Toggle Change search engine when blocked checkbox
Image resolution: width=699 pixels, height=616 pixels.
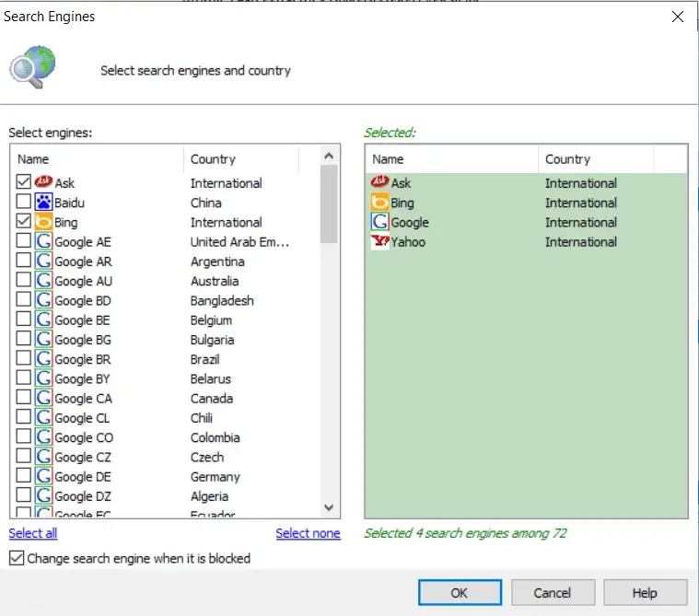[17, 558]
